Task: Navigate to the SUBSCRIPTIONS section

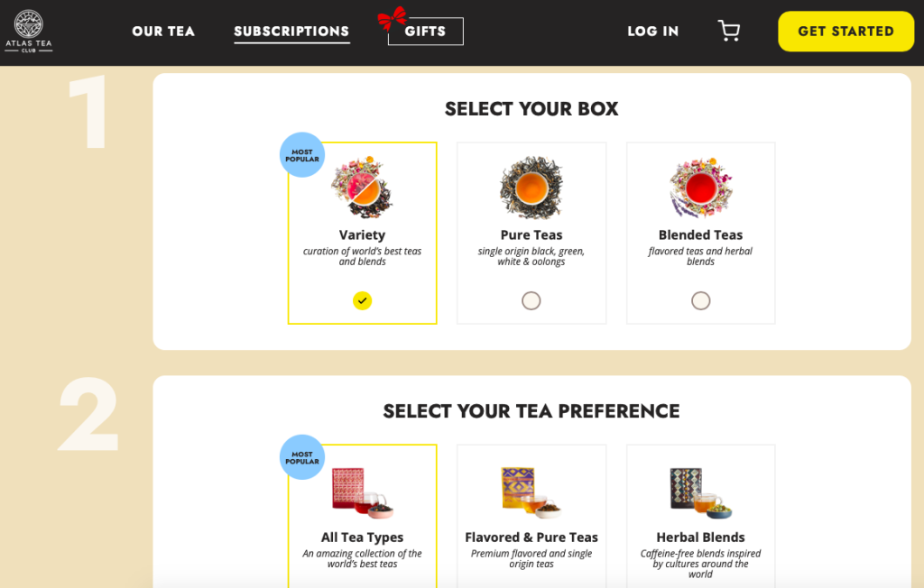Action: [291, 31]
